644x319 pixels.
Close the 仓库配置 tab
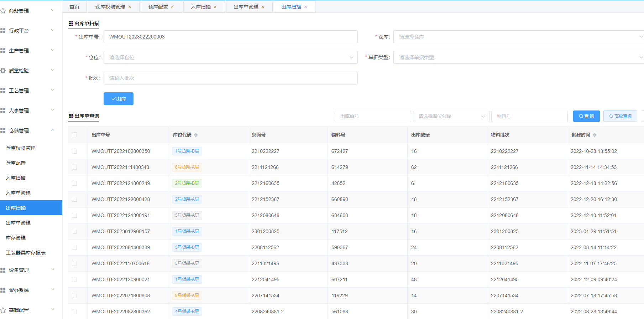172,7
